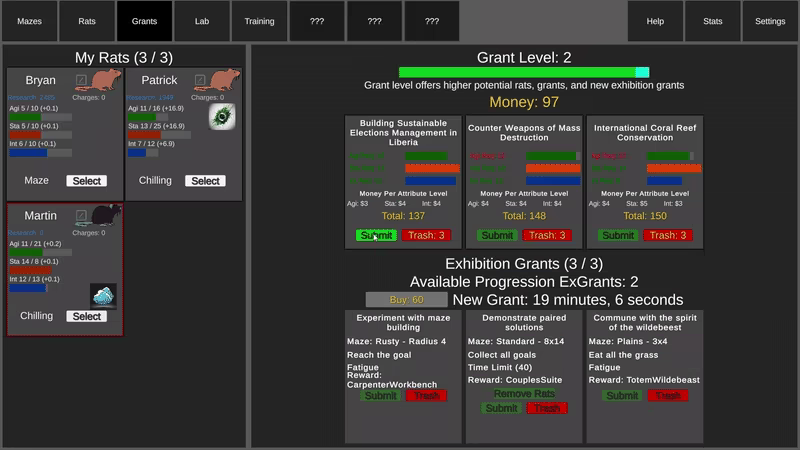The height and width of the screenshot is (450, 800).
Task: Click 'Time Limit (40)' text
Action: (500, 367)
